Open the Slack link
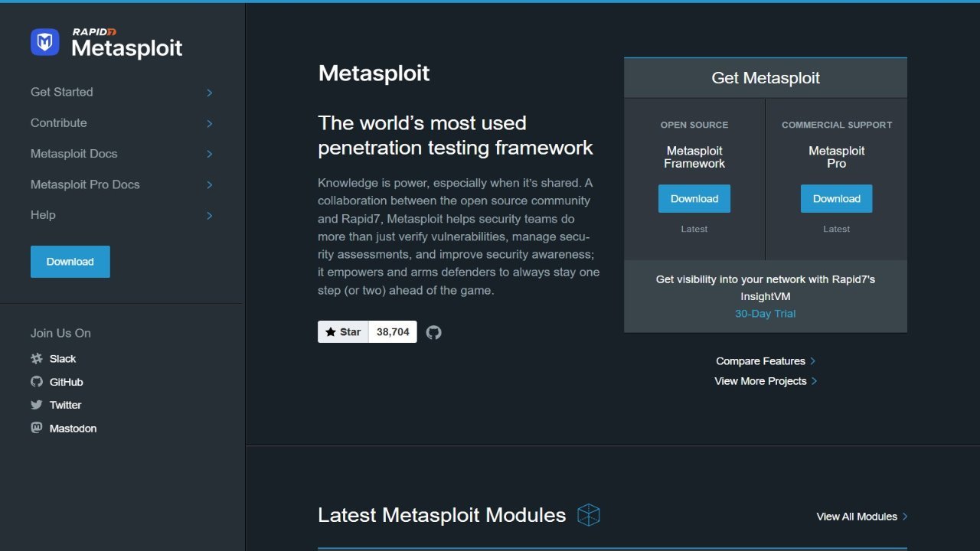 63,359
